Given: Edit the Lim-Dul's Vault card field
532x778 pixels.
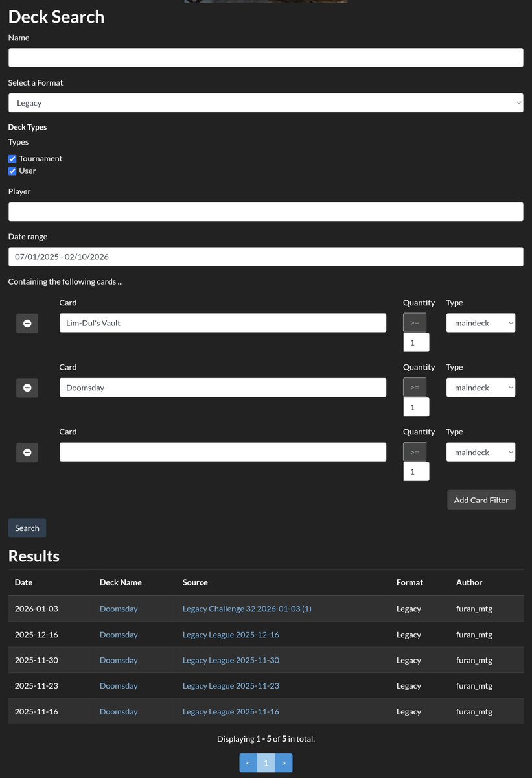Looking at the screenshot, I should point(223,323).
